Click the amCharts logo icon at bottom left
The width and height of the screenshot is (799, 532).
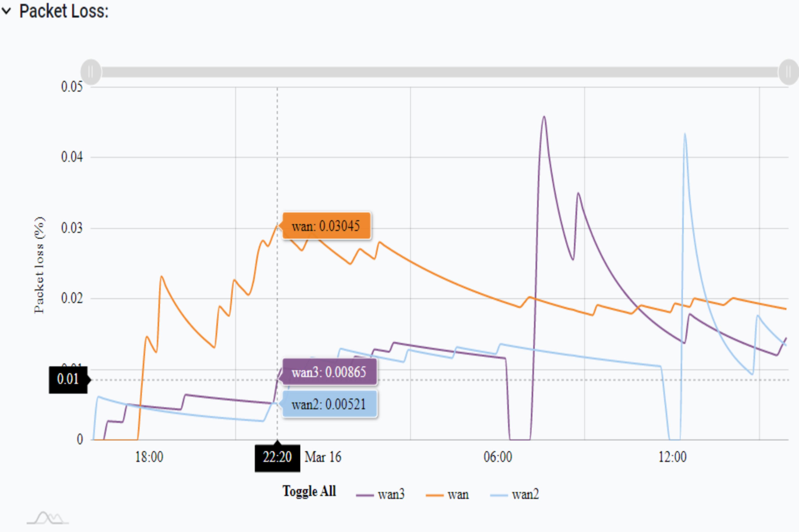point(48,518)
